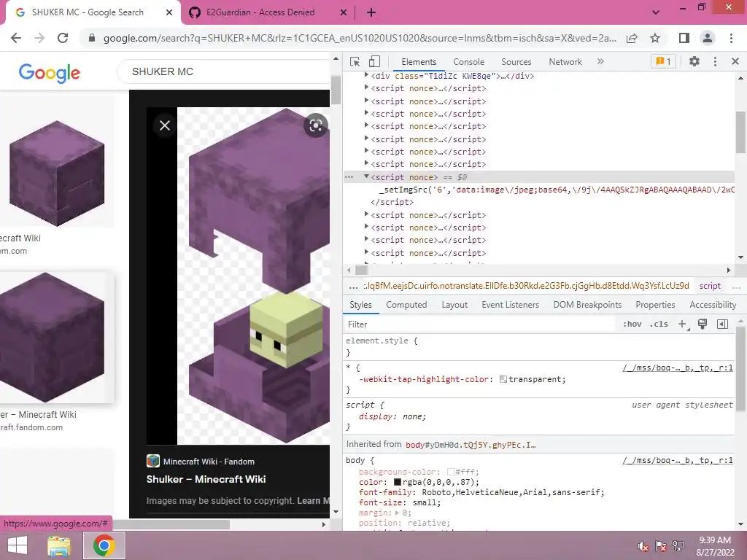Click the script breadcrumb item
Image resolution: width=747 pixels, height=560 pixels.
tap(710, 286)
